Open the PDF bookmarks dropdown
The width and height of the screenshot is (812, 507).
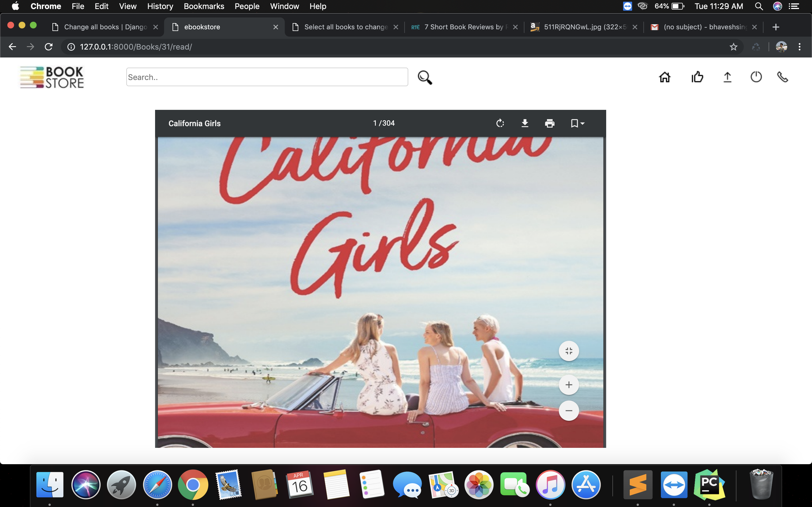click(577, 123)
